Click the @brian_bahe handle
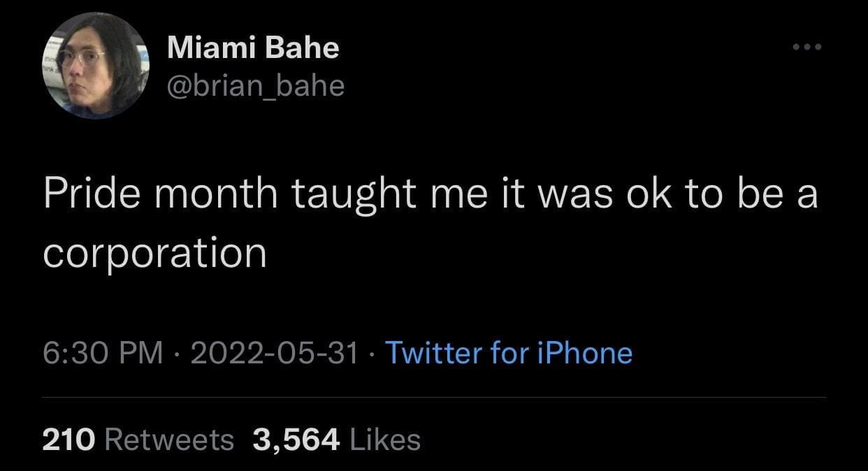 coord(256,85)
